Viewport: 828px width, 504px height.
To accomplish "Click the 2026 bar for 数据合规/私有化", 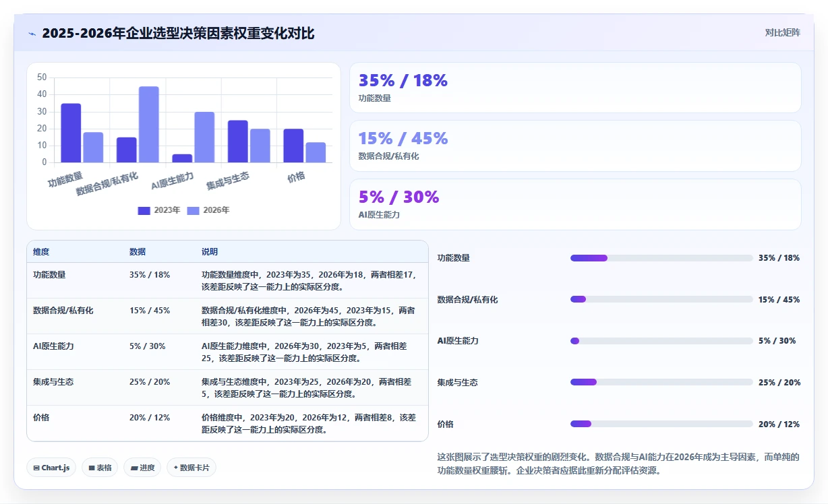I will [149, 124].
